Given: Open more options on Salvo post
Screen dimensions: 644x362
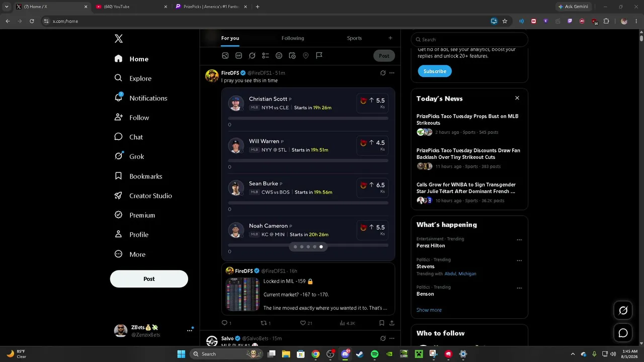Looking at the screenshot, I should [x=392, y=338].
